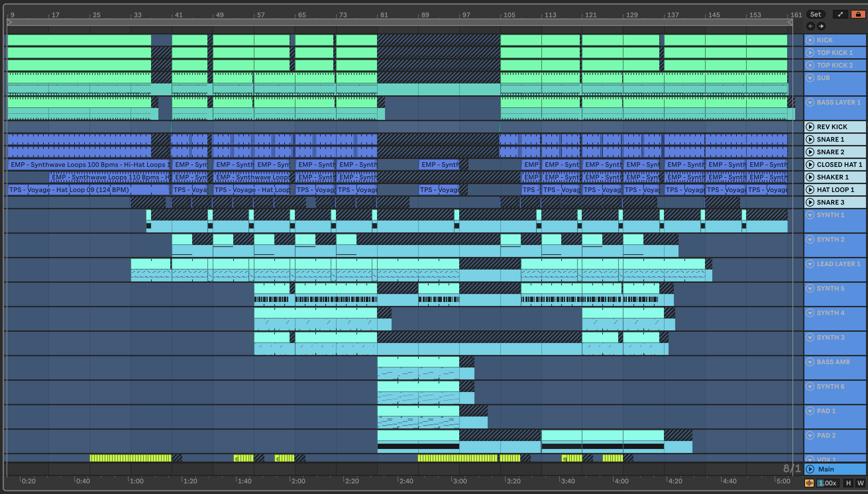Click the loop brace start marker
The height and width of the screenshot is (494, 868).
pyautogui.click(x=10, y=22)
